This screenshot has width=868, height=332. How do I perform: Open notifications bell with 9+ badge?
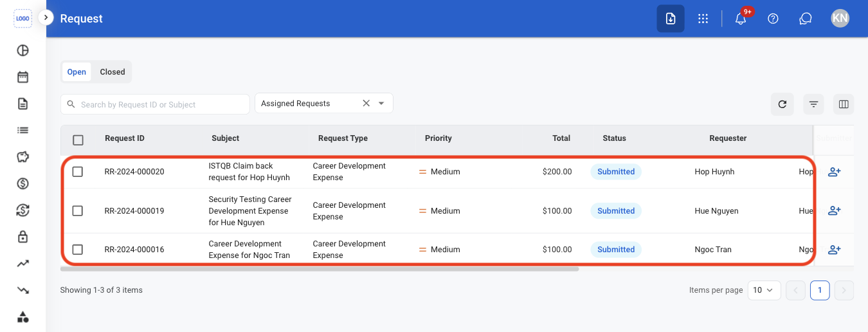click(741, 19)
